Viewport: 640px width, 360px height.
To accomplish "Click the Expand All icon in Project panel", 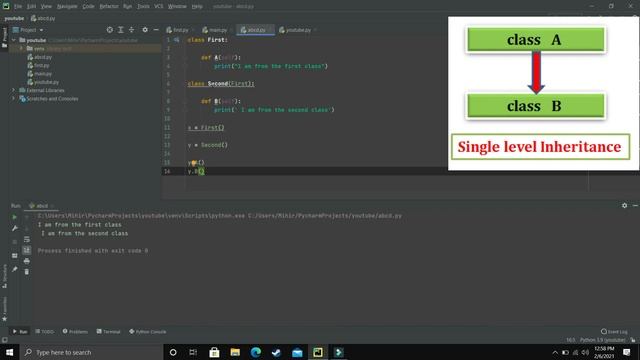I will point(121,30).
